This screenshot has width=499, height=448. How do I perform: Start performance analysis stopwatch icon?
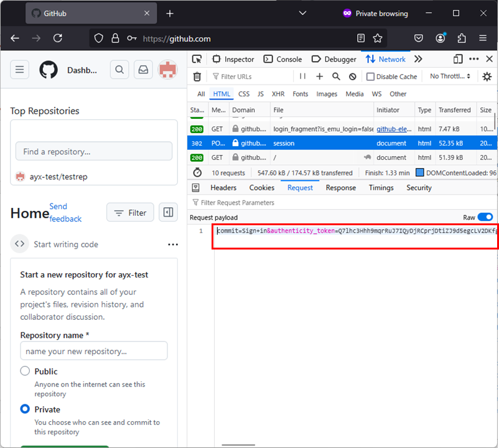click(197, 172)
